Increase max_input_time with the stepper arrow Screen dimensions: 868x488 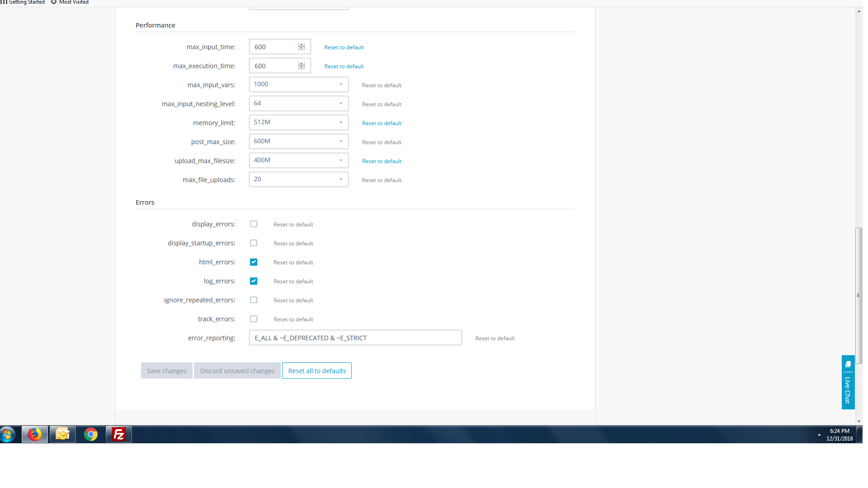click(301, 44)
